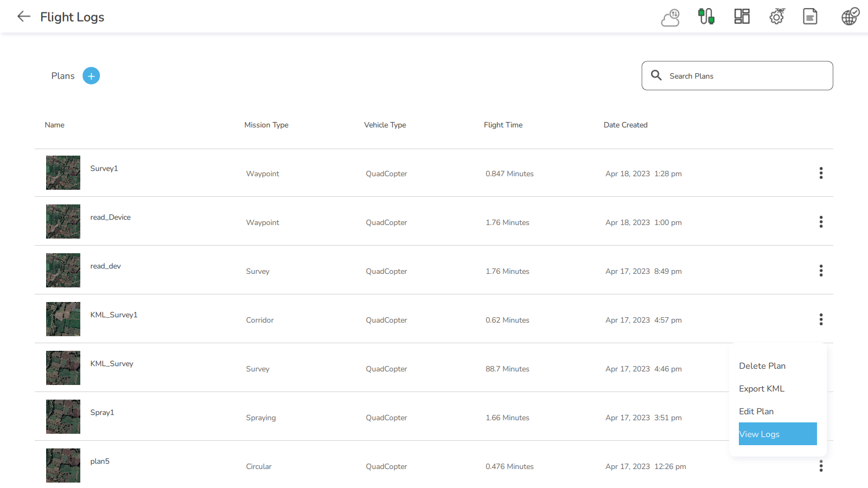Open three-dot menu for read_Device plan
Image resolution: width=868 pixels, height=488 pixels.
[x=821, y=222]
